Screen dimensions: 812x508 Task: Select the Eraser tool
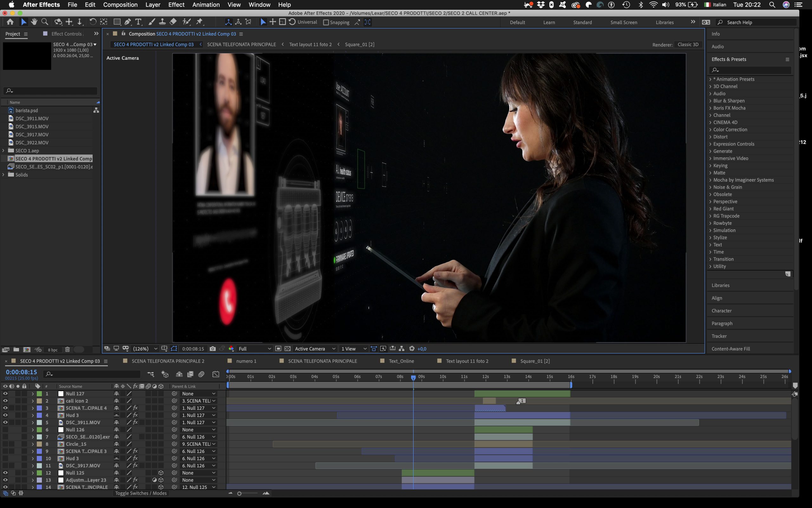coord(173,22)
